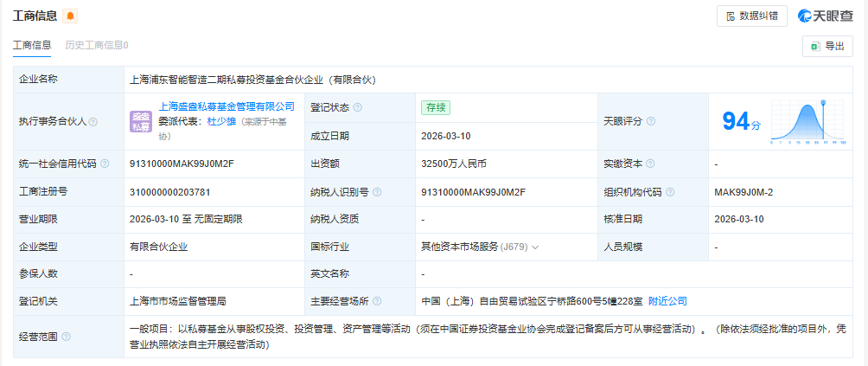Image resolution: width=868 pixels, height=366 pixels.
Task: Click help icon next to 执行事务合伙人
Action: (x=93, y=123)
